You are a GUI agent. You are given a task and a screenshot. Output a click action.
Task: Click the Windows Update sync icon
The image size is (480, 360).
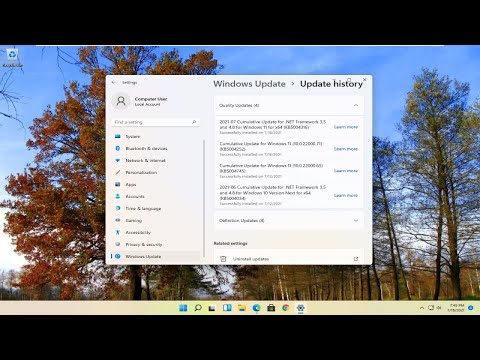[x=118, y=256]
